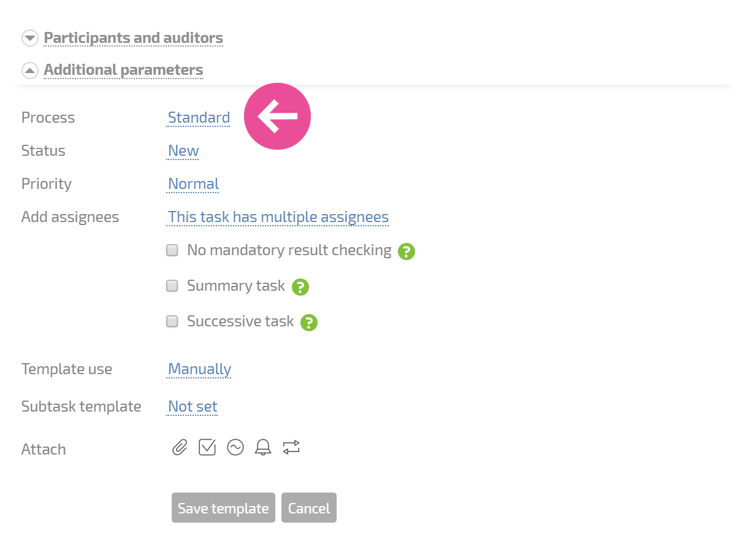
Task: Change Priority from Normal
Action: [193, 184]
